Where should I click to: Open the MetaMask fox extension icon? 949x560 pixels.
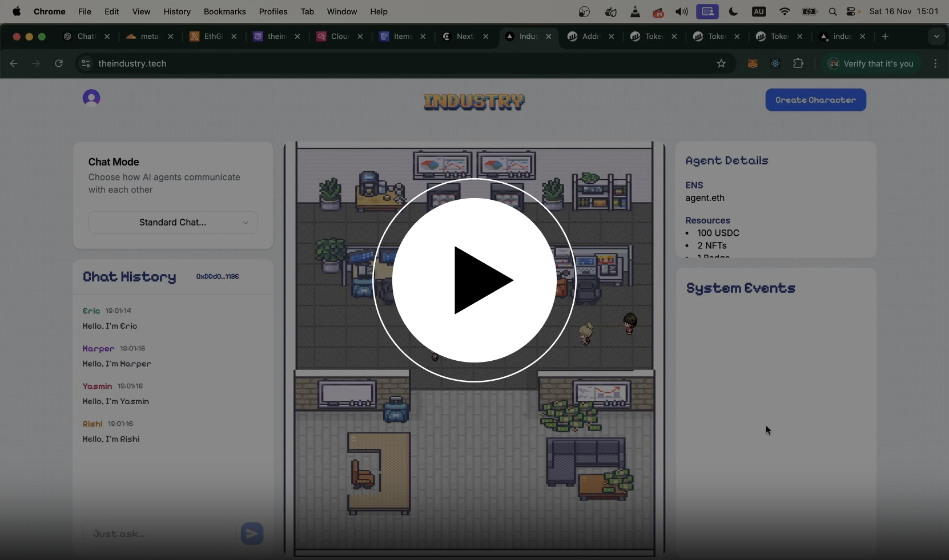(x=753, y=64)
